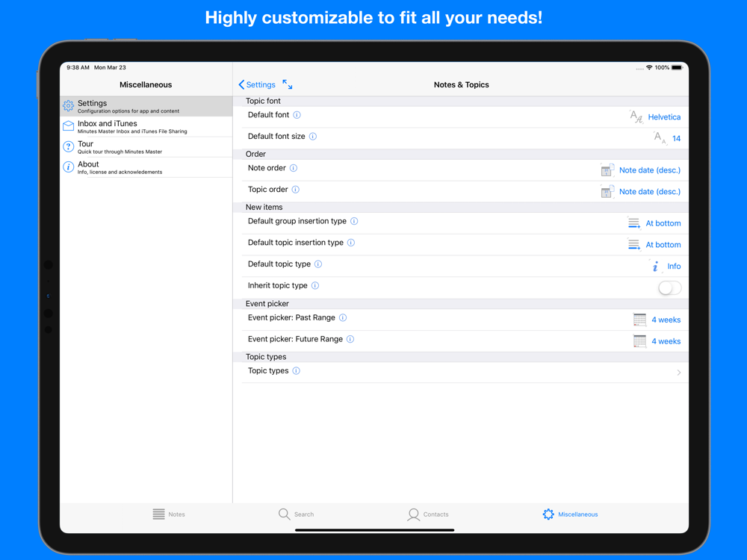Change default font from Helvetica
The height and width of the screenshot is (560, 747).
click(664, 117)
